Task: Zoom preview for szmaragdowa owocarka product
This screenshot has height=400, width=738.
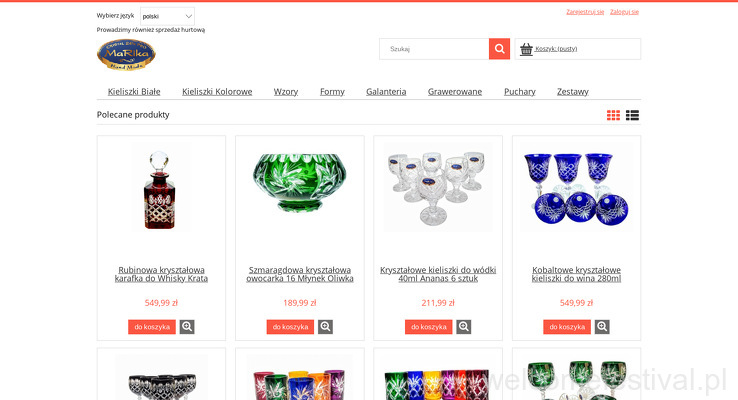Action: 325,327
